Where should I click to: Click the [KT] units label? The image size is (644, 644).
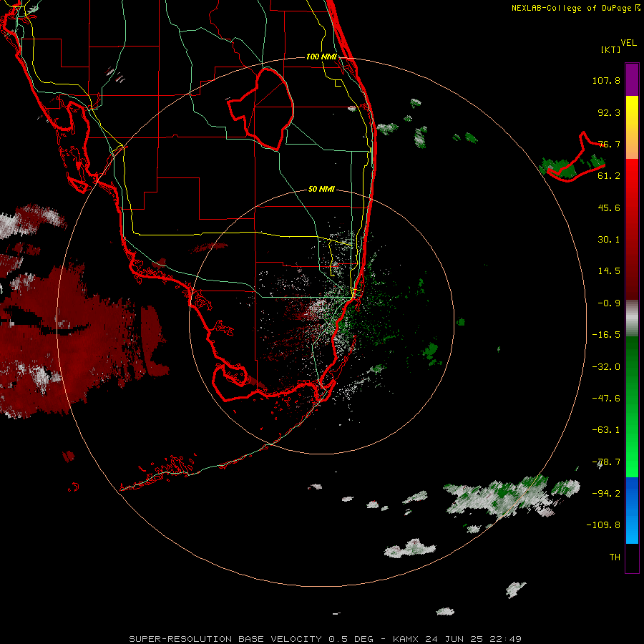tap(611, 49)
